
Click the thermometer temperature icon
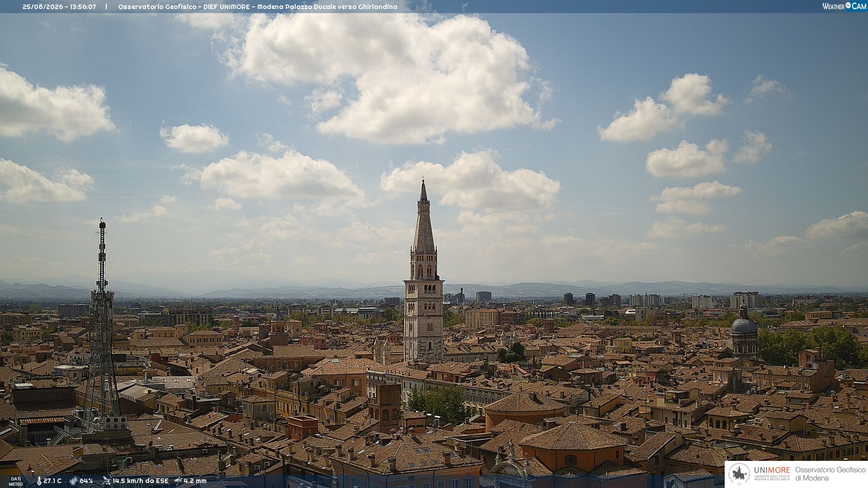point(39,481)
